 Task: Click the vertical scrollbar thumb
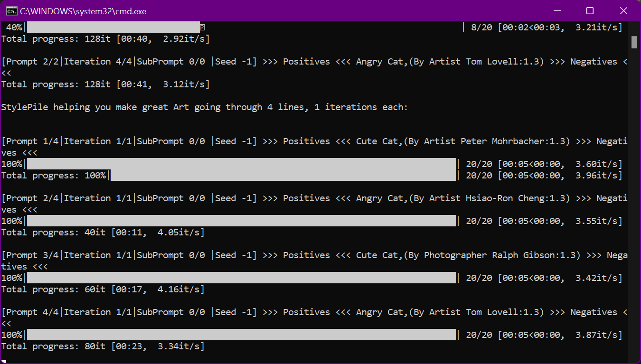[x=634, y=42]
